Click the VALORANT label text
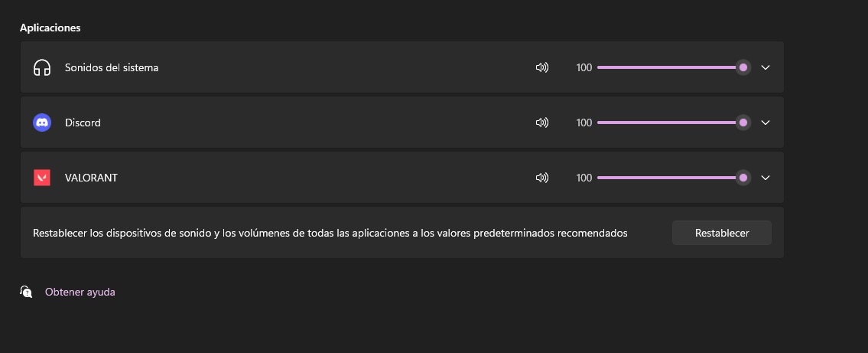868x353 pixels. (91, 178)
